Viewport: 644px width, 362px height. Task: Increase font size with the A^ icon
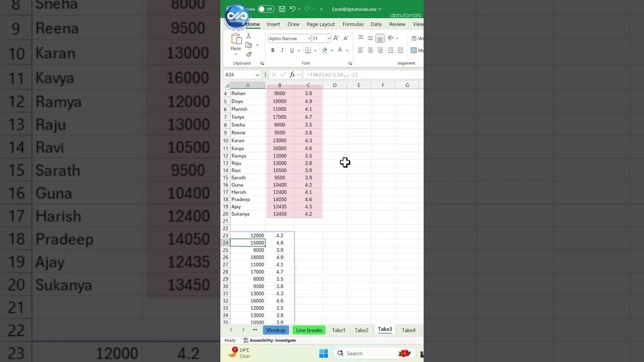tap(336, 38)
